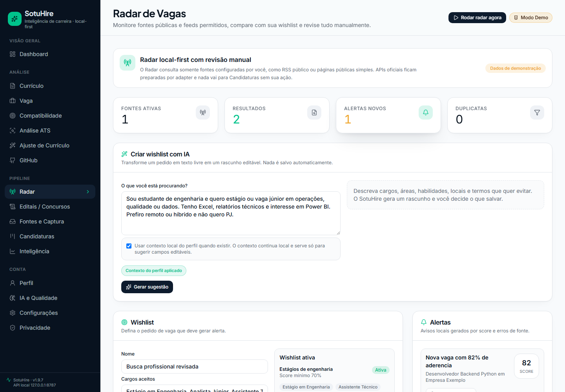
Task: Click the play icon in Rodar radar agora
Action: point(456,18)
